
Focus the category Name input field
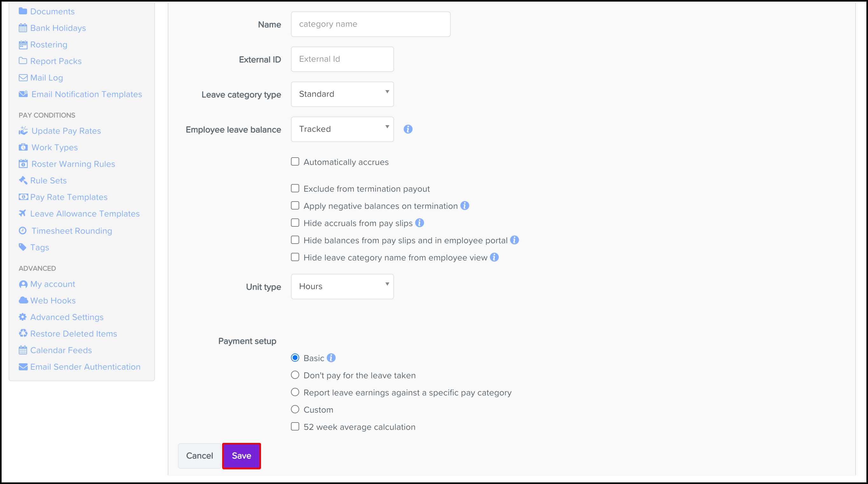tap(370, 24)
